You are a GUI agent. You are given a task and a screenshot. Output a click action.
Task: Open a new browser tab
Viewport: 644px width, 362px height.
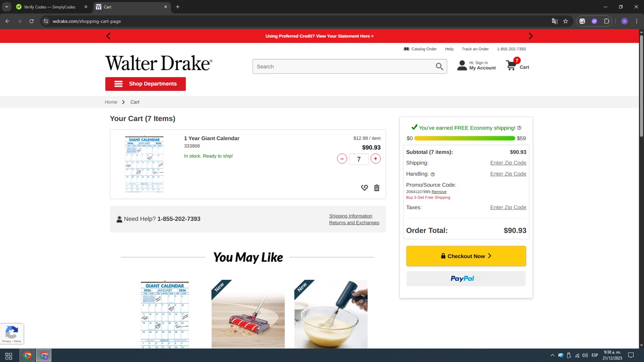point(178,7)
